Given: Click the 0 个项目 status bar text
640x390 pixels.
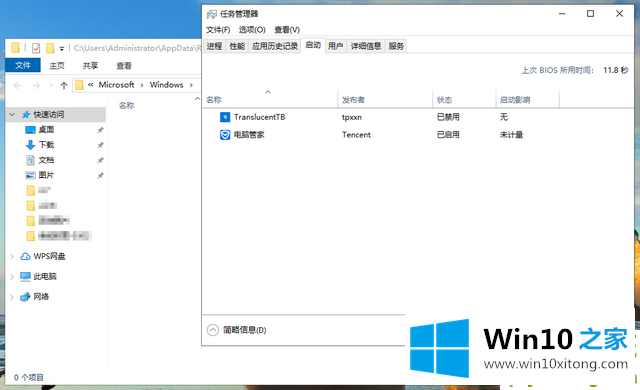Looking at the screenshot, I should click(x=29, y=378).
